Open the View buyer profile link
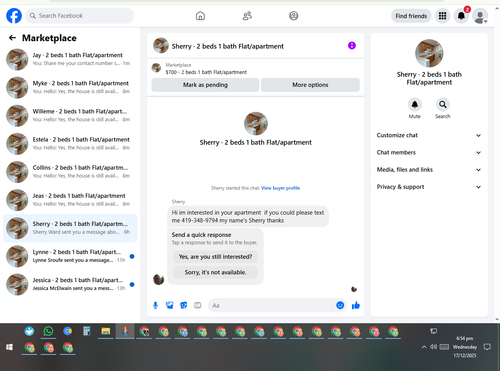The height and width of the screenshot is (371, 500). click(x=280, y=188)
